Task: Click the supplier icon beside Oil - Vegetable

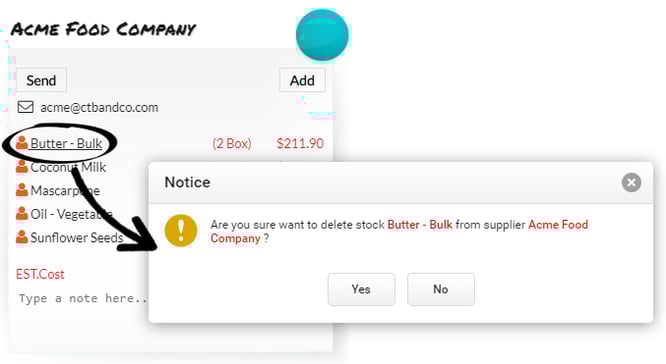Action: (x=22, y=213)
